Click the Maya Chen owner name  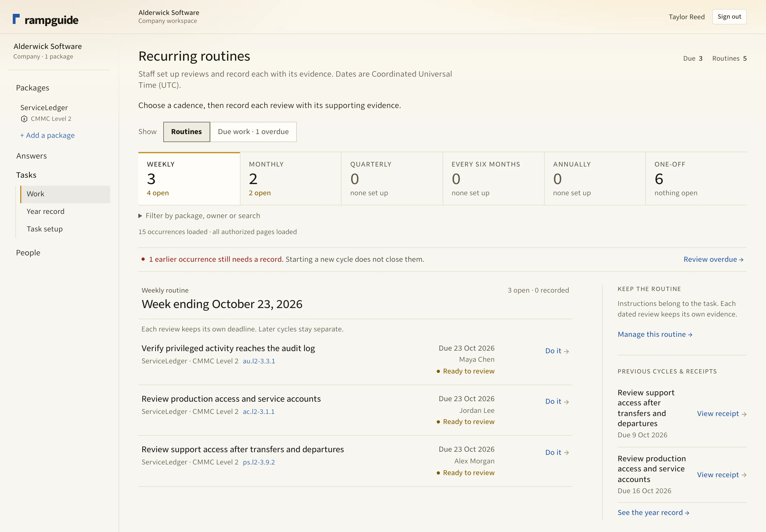pos(477,360)
